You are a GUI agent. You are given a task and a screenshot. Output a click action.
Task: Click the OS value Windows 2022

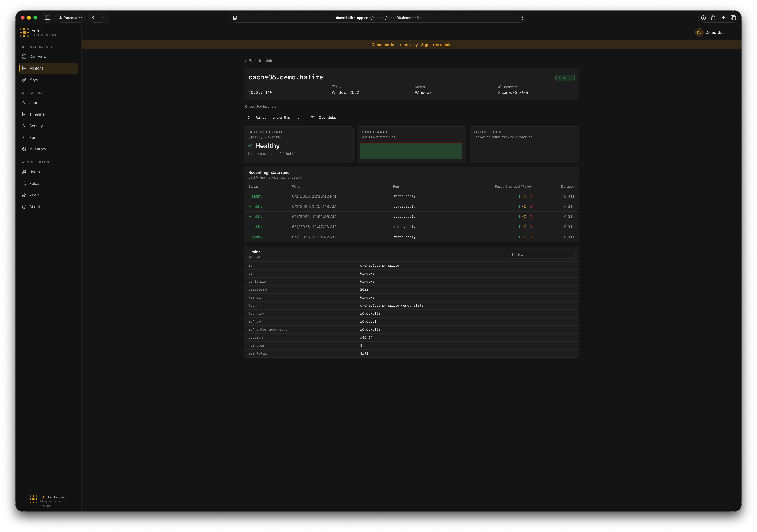pos(345,93)
